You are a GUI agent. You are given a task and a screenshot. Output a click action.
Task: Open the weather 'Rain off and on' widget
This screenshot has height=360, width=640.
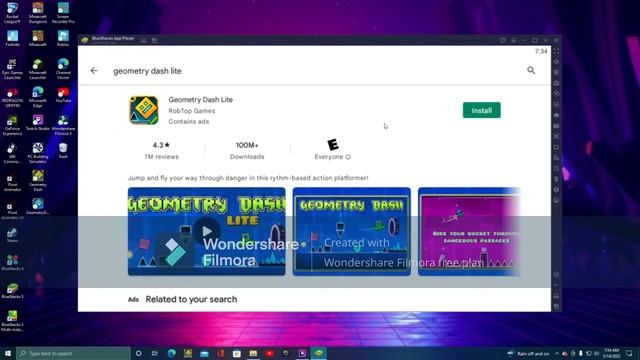click(529, 353)
